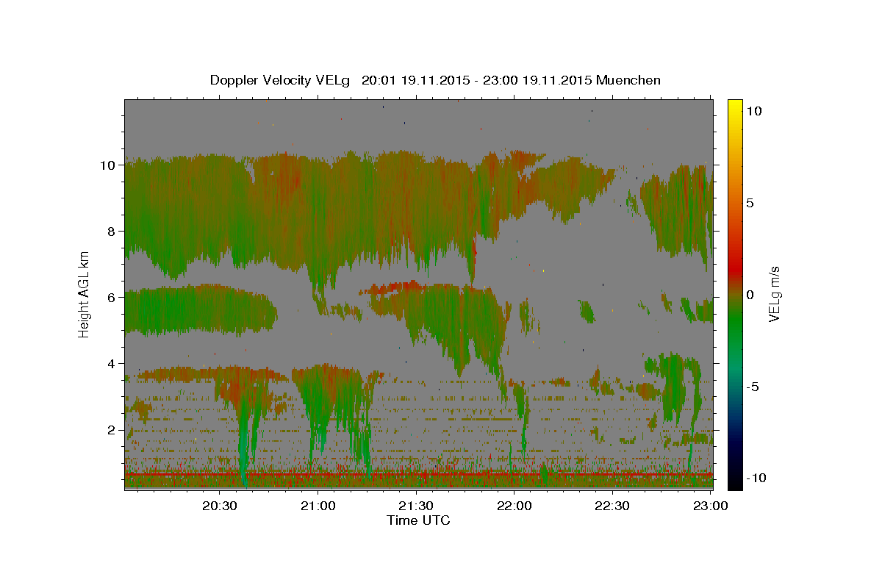The image size is (882, 588).
Task: Click the plot title 'Doppler Velocity VELg'
Action: (x=280, y=80)
